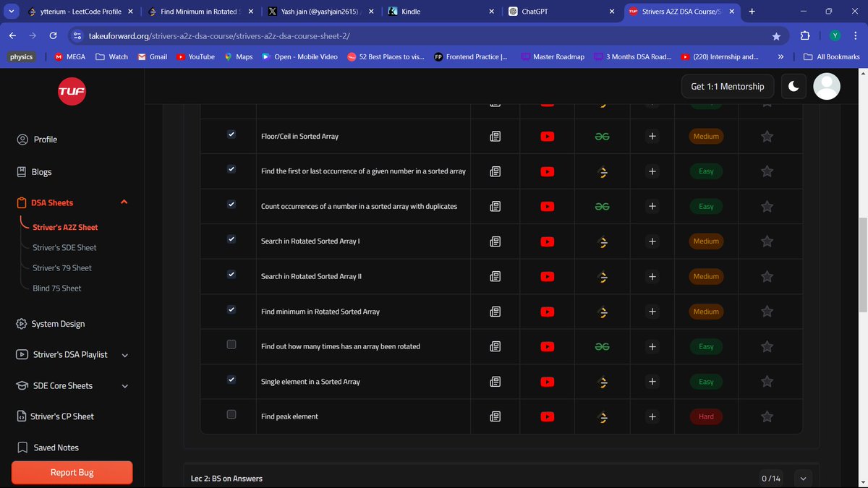Viewport: 868px width, 488px height.
Task: Play YouTube video for Floor/Ceil in Sorted Array
Action: pos(548,136)
